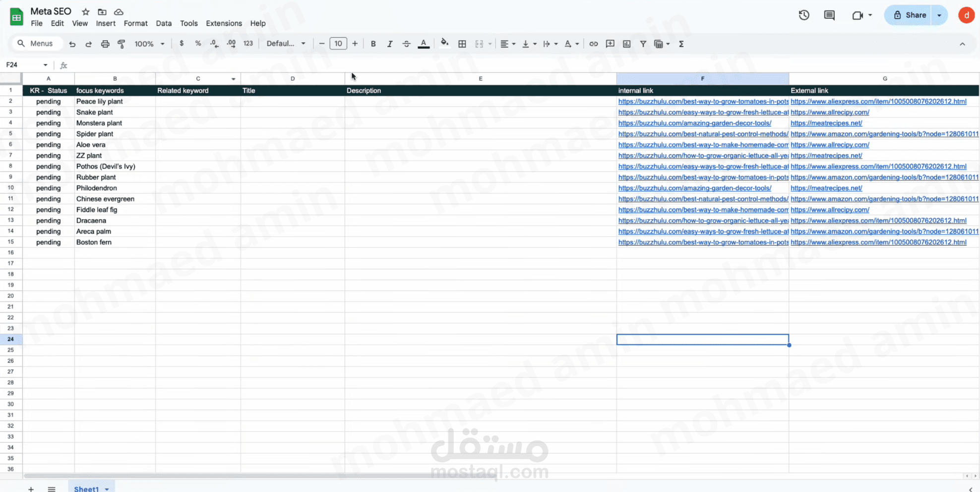Open text rotation dropdown
Image resolution: width=980 pixels, height=492 pixels.
(x=571, y=44)
